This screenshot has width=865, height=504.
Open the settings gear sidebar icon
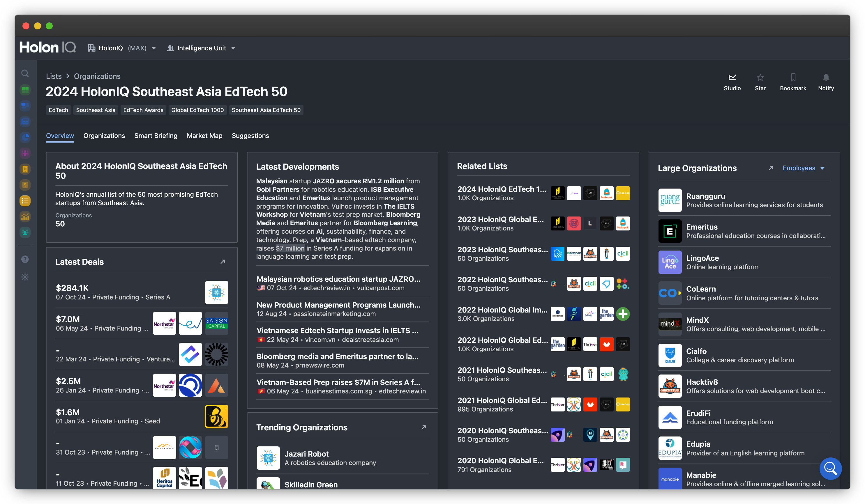[x=25, y=277]
